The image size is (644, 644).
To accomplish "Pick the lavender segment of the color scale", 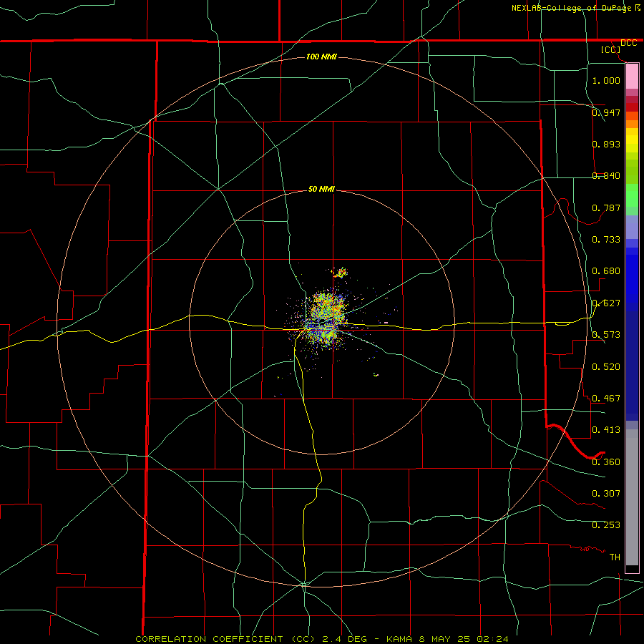I will click(632, 227).
